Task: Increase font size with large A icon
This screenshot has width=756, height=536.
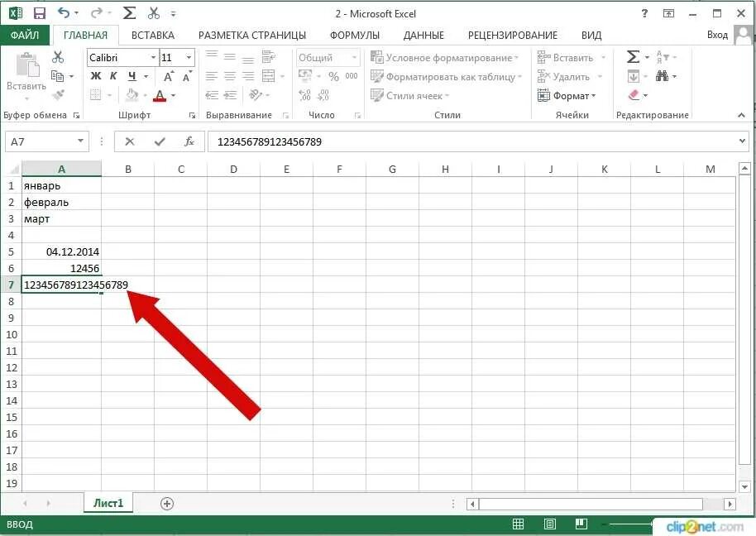Action: click(x=168, y=76)
